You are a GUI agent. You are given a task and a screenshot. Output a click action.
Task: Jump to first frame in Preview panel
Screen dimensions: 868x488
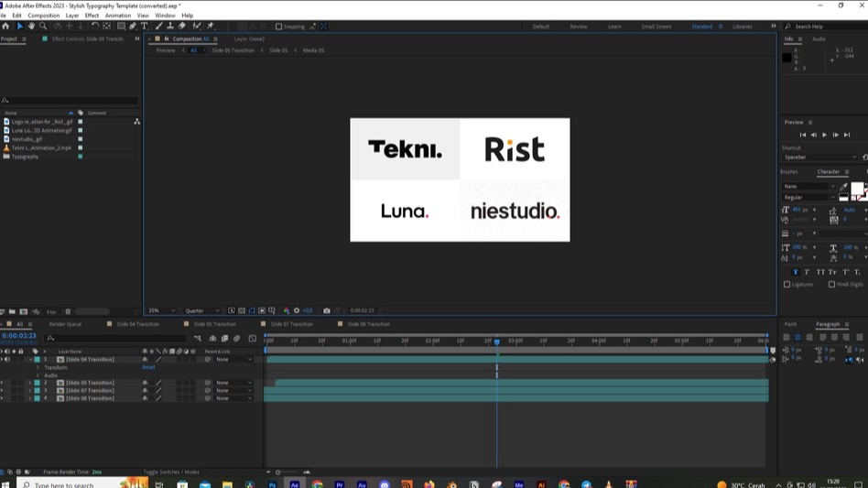coord(803,135)
